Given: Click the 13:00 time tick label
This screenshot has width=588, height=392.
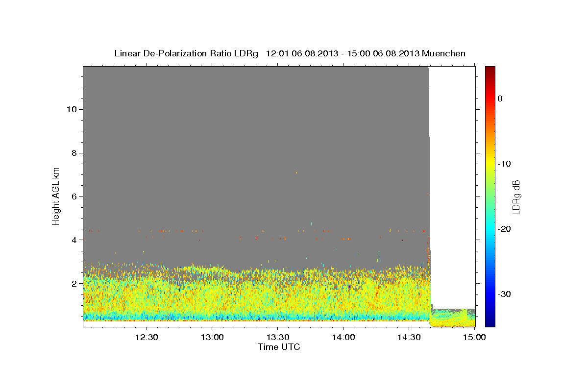Looking at the screenshot, I should click(x=212, y=337).
